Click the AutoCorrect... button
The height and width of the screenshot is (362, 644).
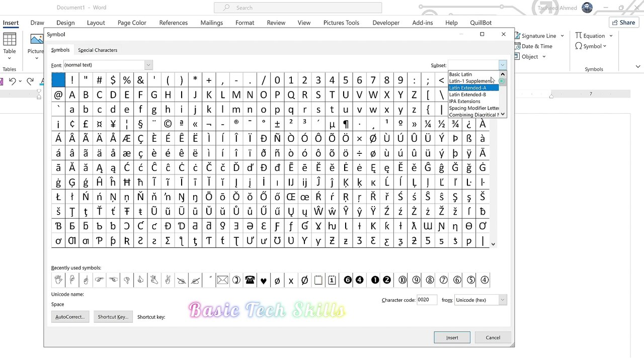pos(70,317)
